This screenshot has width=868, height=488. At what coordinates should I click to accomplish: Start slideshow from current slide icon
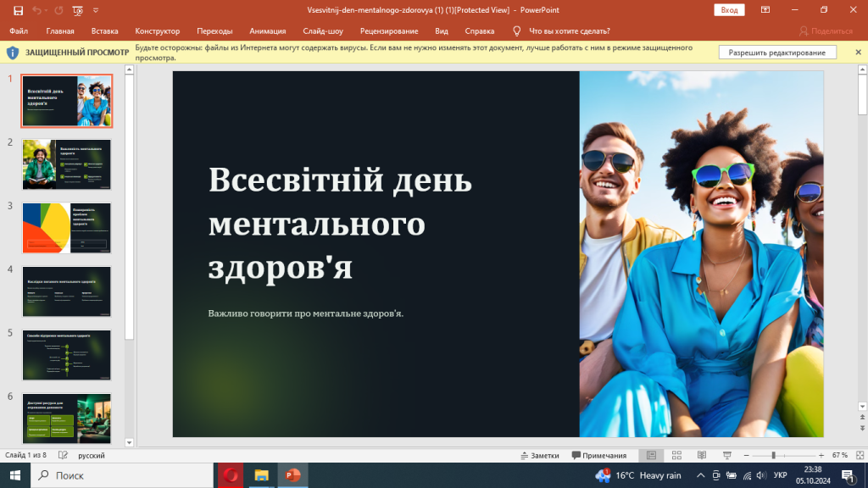point(76,10)
